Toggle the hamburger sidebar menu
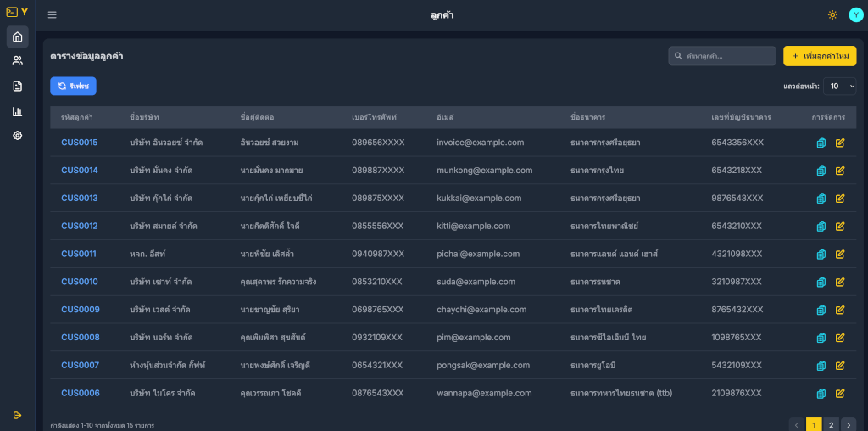The height and width of the screenshot is (431, 868). click(x=53, y=14)
